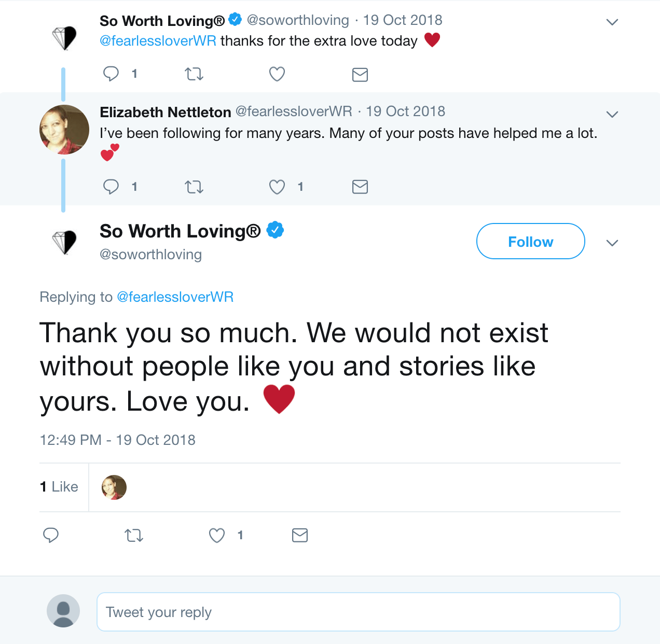View the '1 Like' list
Image resolution: width=660 pixels, height=644 pixels.
pos(59,487)
